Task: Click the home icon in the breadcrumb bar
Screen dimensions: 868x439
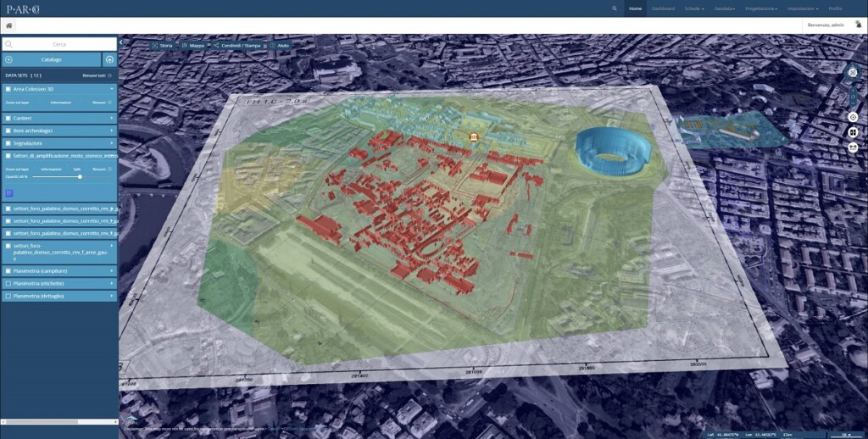Action: [x=8, y=25]
